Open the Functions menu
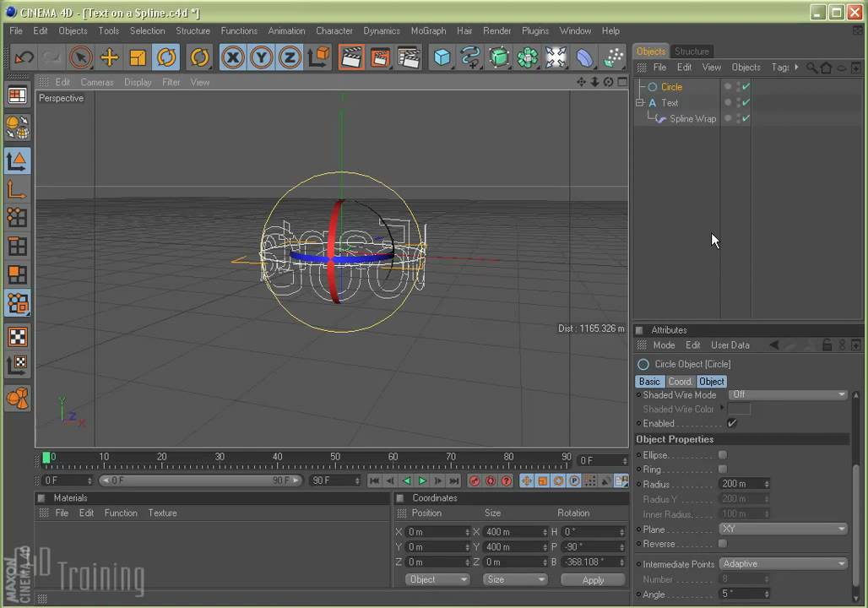Screen dimensions: 868x608 (239, 31)
